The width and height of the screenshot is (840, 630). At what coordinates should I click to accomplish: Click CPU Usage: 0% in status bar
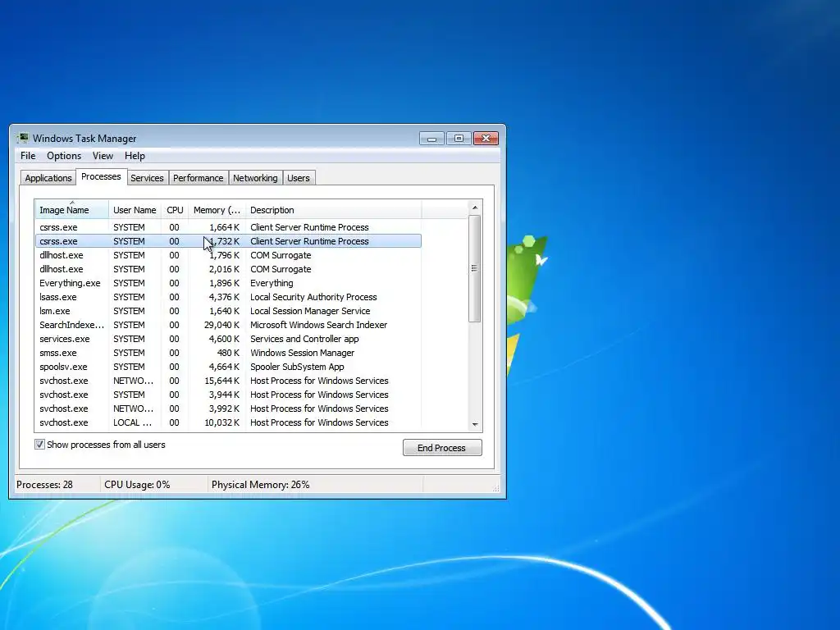pos(137,484)
